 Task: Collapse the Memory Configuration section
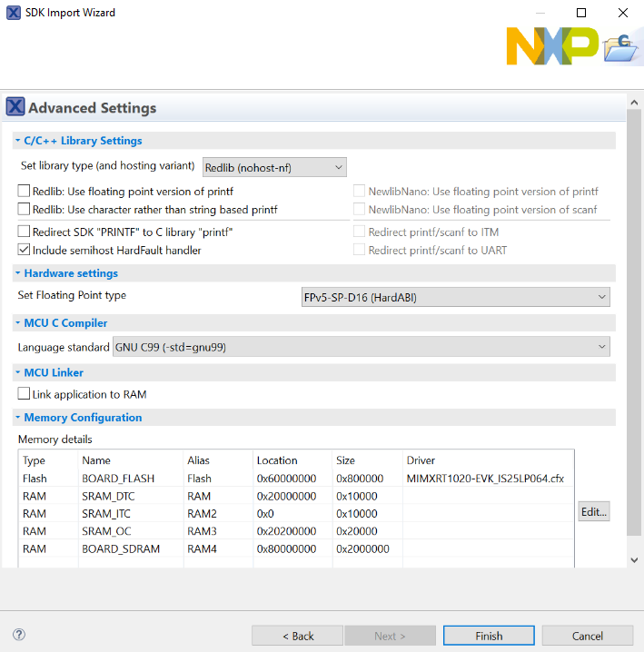[x=17, y=419]
